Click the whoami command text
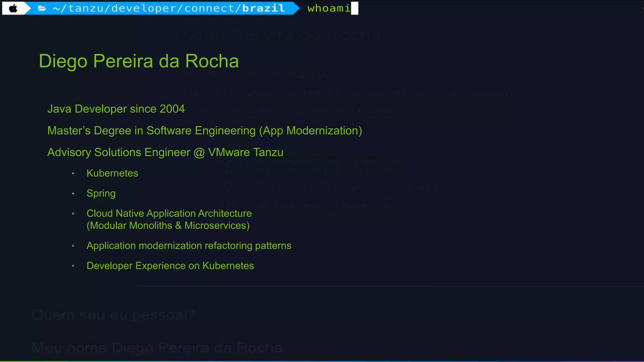 329,8
